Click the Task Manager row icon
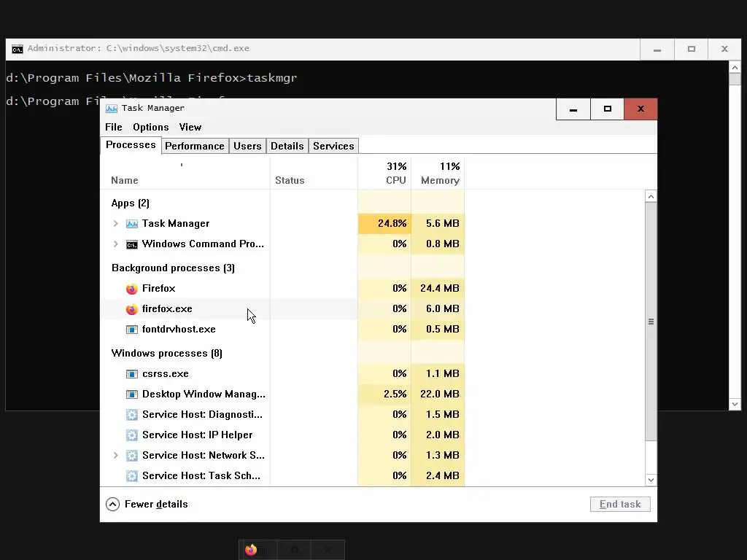The image size is (747, 560). tap(132, 224)
